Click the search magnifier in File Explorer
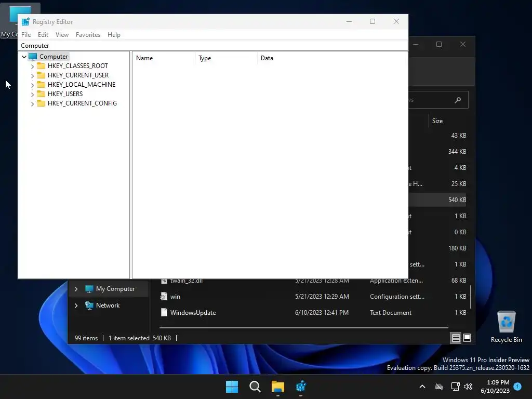Image resolution: width=532 pixels, height=399 pixels. pos(458,100)
